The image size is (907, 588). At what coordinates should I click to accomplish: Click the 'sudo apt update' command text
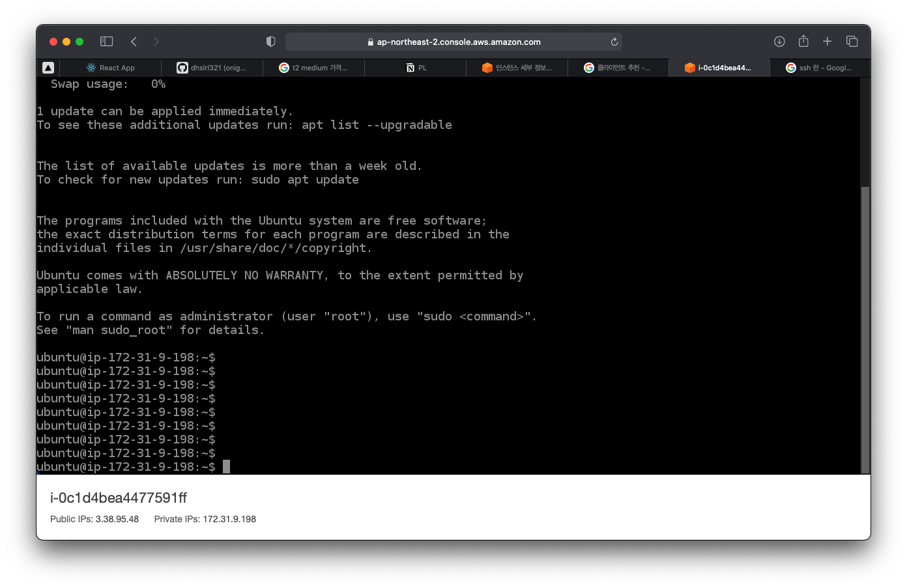tap(305, 180)
